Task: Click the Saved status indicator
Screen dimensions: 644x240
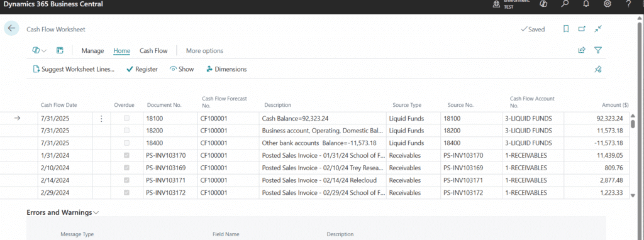Action: coord(533,29)
